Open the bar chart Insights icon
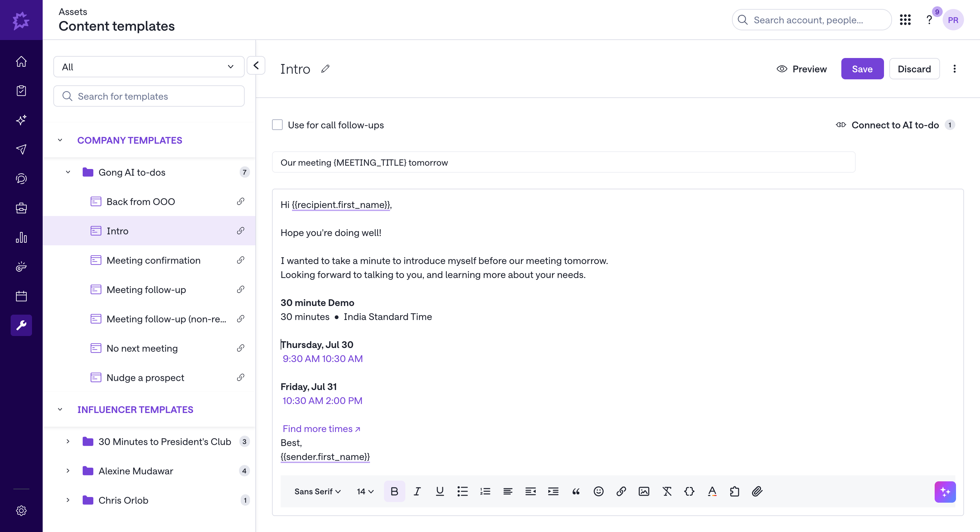The height and width of the screenshot is (532, 980). (21, 237)
